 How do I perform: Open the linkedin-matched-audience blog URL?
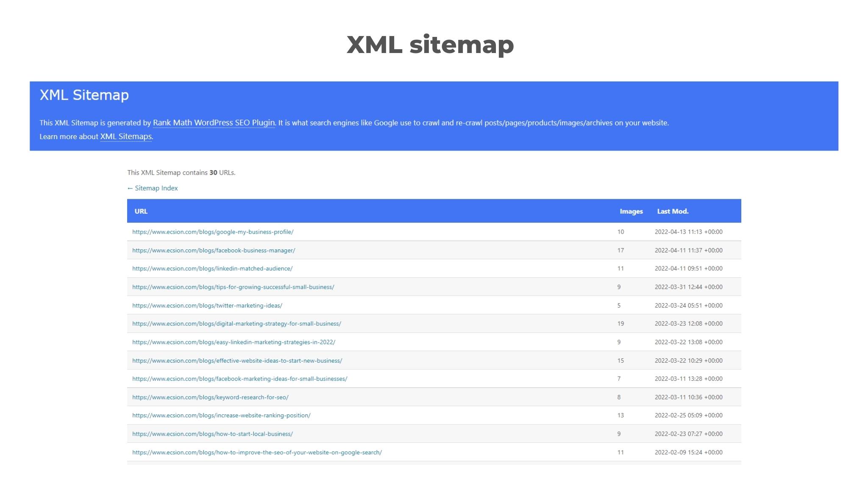point(212,268)
